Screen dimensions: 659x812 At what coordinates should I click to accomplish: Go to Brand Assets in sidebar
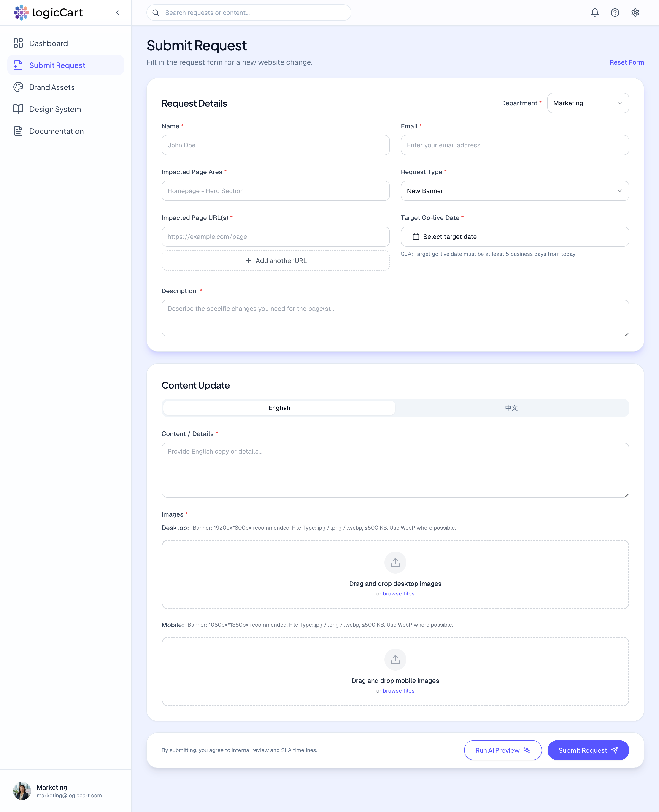coord(52,87)
